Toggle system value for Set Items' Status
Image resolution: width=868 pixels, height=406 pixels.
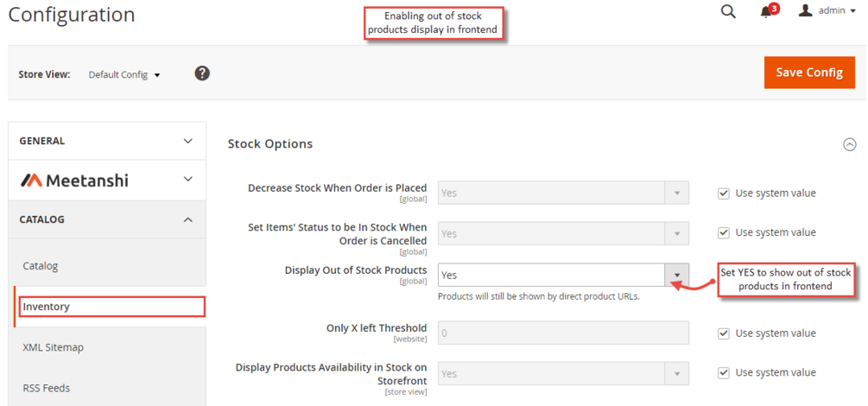coord(723,232)
